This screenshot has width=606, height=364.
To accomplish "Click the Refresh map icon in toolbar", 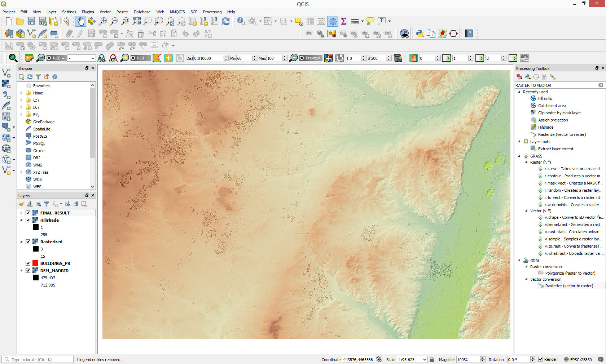I will [226, 21].
